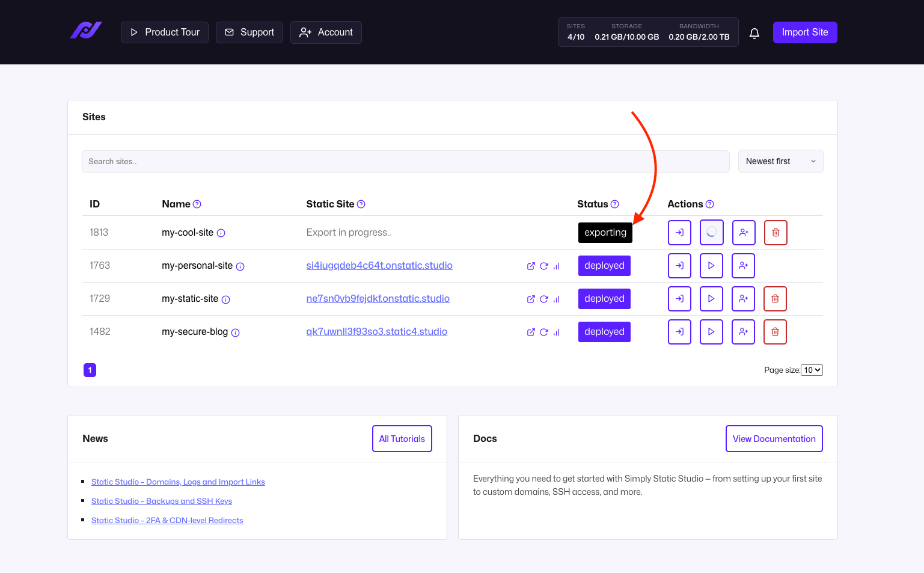Open the Page size dropdown
This screenshot has width=924, height=573.
coord(812,370)
